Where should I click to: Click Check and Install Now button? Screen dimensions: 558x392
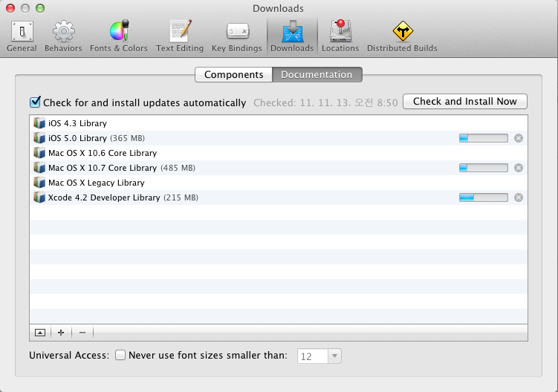click(465, 102)
